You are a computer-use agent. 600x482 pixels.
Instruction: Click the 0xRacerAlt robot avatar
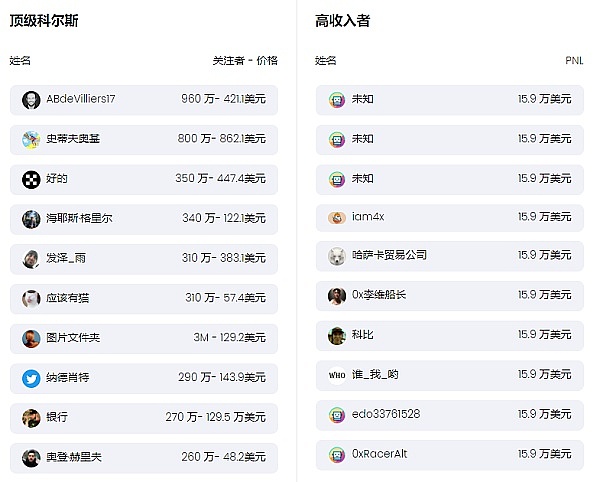point(337,455)
